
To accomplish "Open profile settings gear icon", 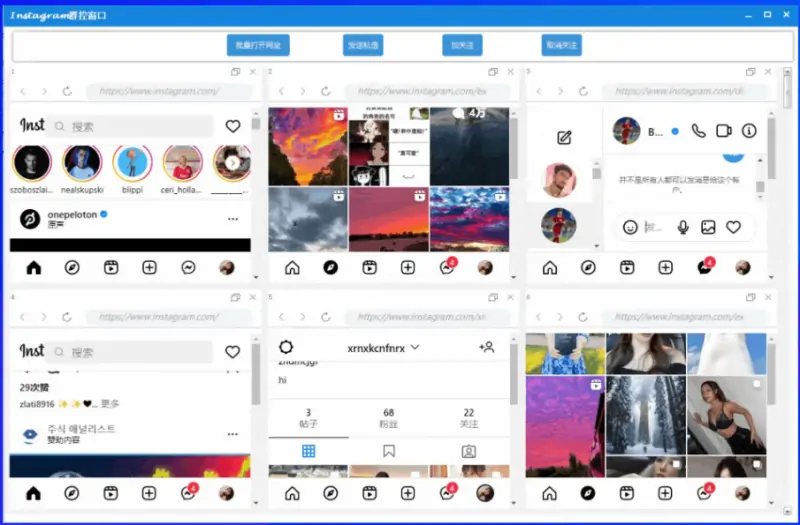I will [x=286, y=347].
